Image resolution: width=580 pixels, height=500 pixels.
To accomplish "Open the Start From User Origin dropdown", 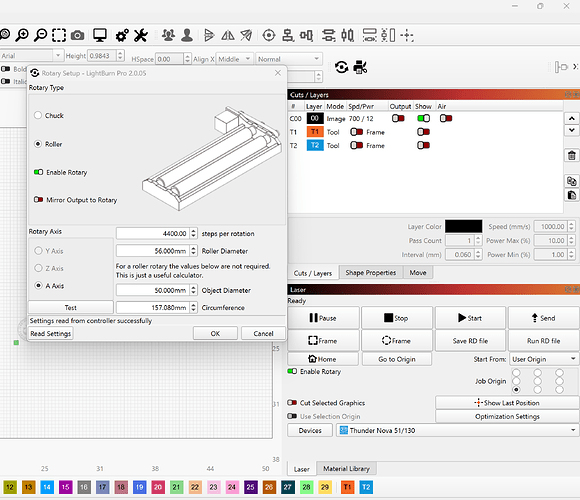I will tap(543, 359).
